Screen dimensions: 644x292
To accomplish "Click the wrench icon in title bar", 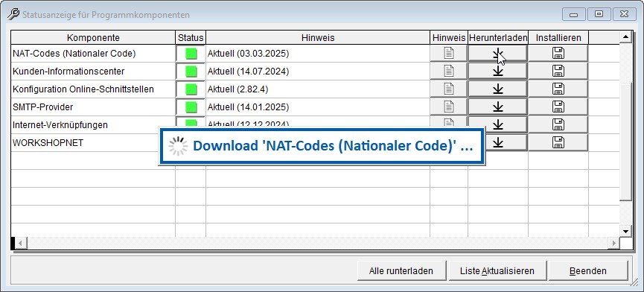I will (13, 15).
